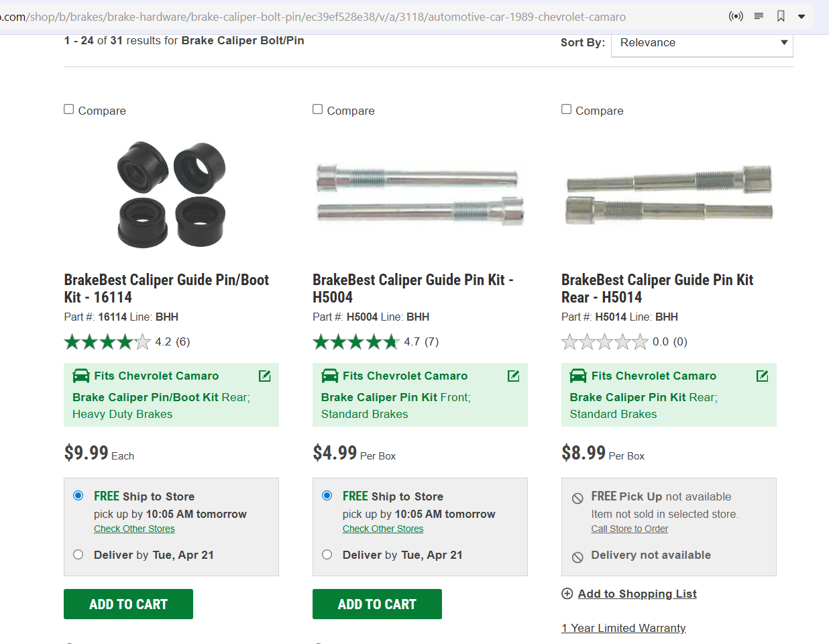This screenshot has height=644, width=829.
Task: Click the media casting icon in address bar
Action: [x=736, y=16]
